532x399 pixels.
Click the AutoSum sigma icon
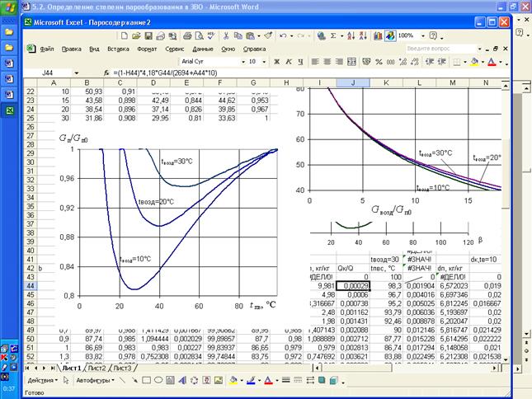333,36
